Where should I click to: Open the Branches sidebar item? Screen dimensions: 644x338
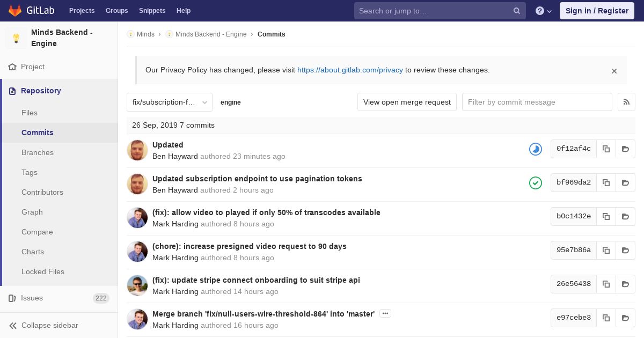(38, 152)
